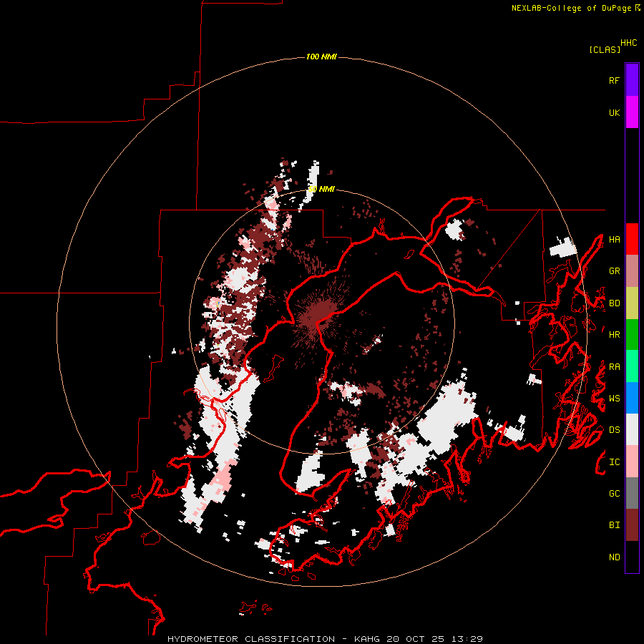Viewport: 644px width, 644px height.
Task: Click the IC legend label
Action: (x=614, y=462)
